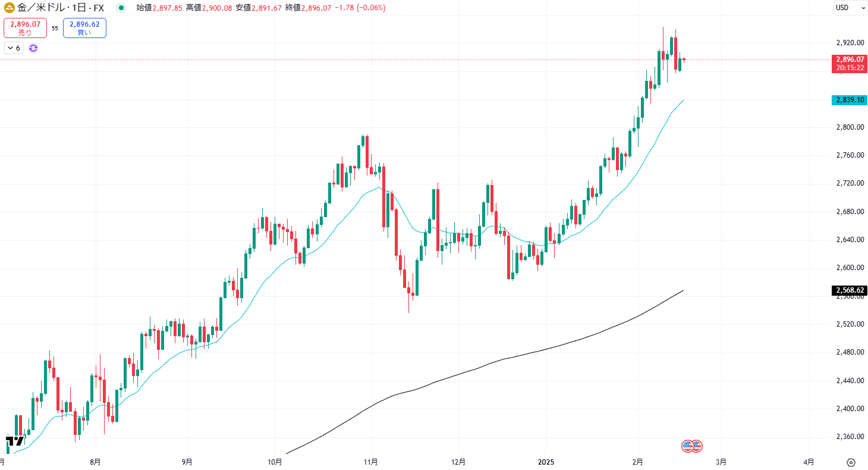Click the black 2,568.62 moving average label
The height and width of the screenshot is (470, 868).
pos(850,290)
